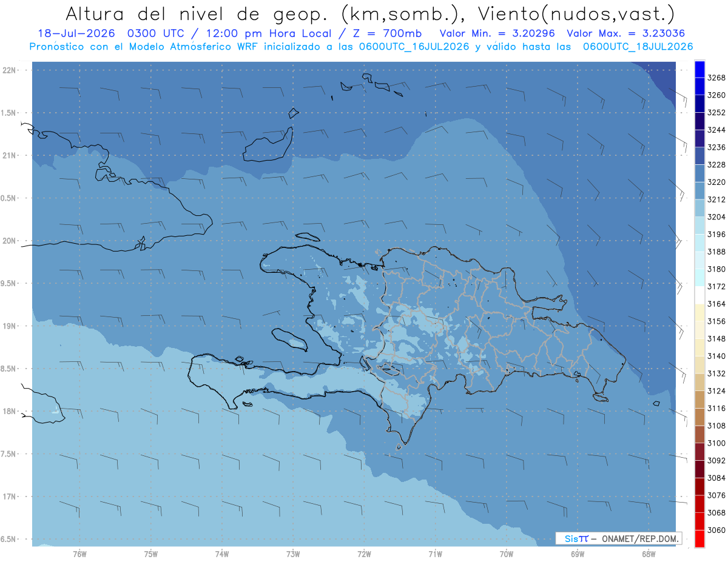Viewport: 728px width, 562px height.
Task: Click the '17N' latitude label
Action: [x=9, y=497]
